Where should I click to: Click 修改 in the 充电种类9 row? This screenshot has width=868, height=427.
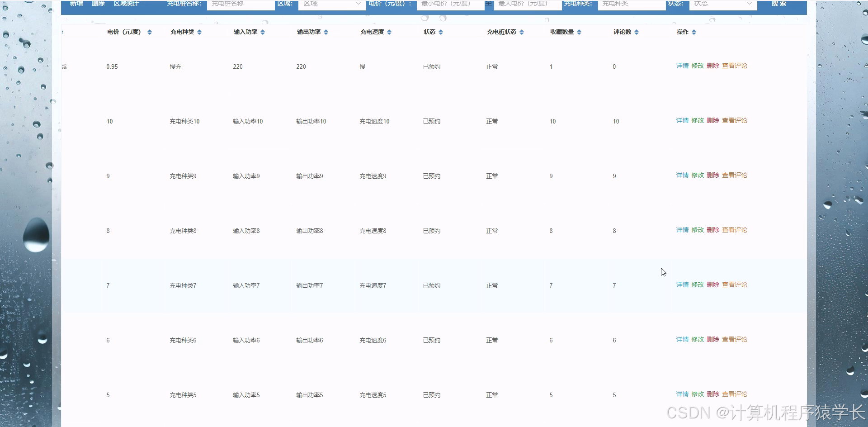coord(698,175)
